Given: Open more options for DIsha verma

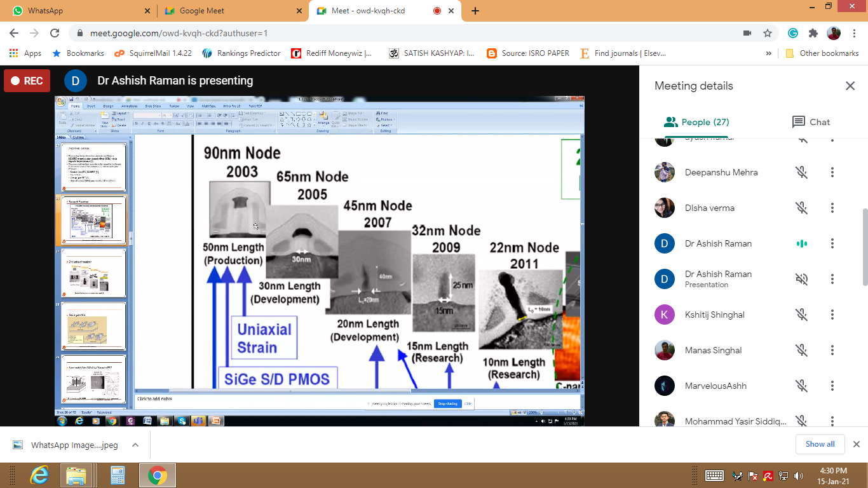Looking at the screenshot, I should coord(832,208).
